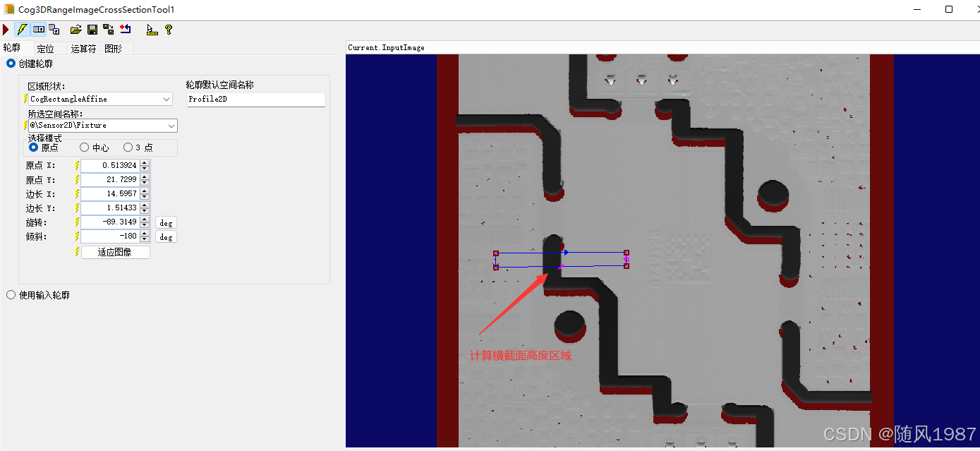Screen dimensions: 980x451
Task: Click the 边长 Y value field 1.51433
Action: [110, 208]
